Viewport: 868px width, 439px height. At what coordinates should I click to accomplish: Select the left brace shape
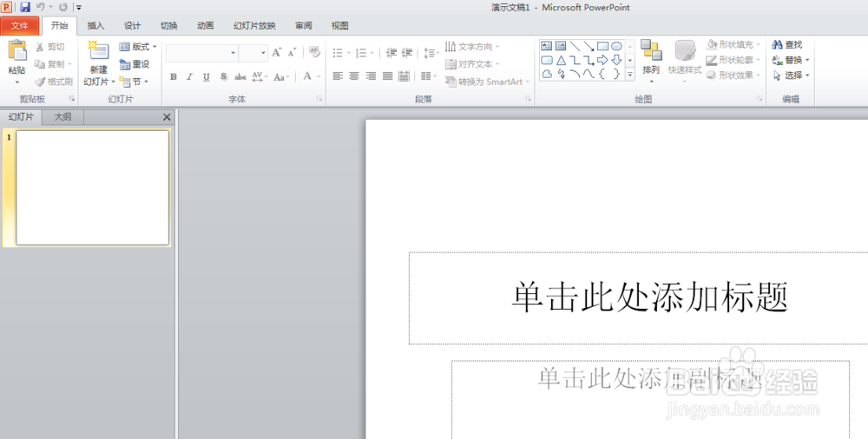[x=603, y=74]
